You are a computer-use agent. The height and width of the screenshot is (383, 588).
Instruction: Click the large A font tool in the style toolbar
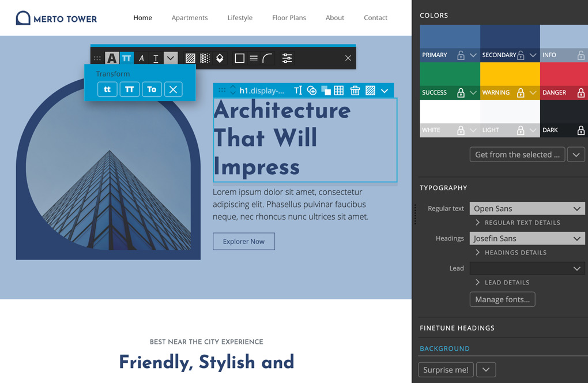coord(112,58)
